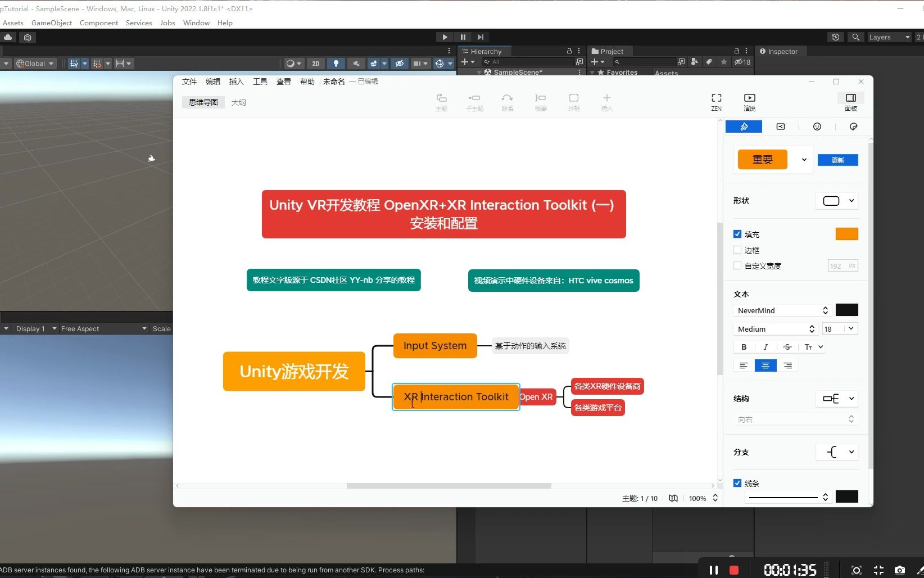Expand the 重要 style preset dropdown
Screen dimensions: 924x578
[804, 160]
